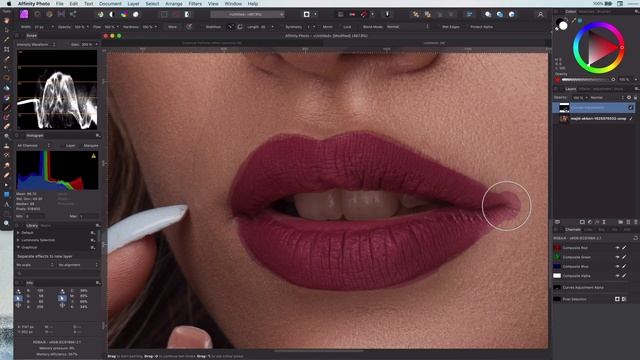Open the File menu
Image resolution: width=640 pixels, height=360 pixels.
point(60,4)
